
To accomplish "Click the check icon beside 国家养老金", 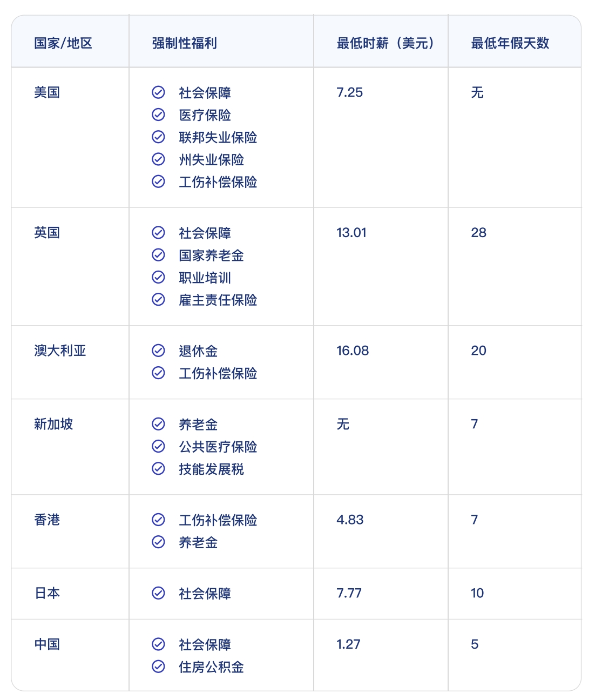I will (158, 255).
